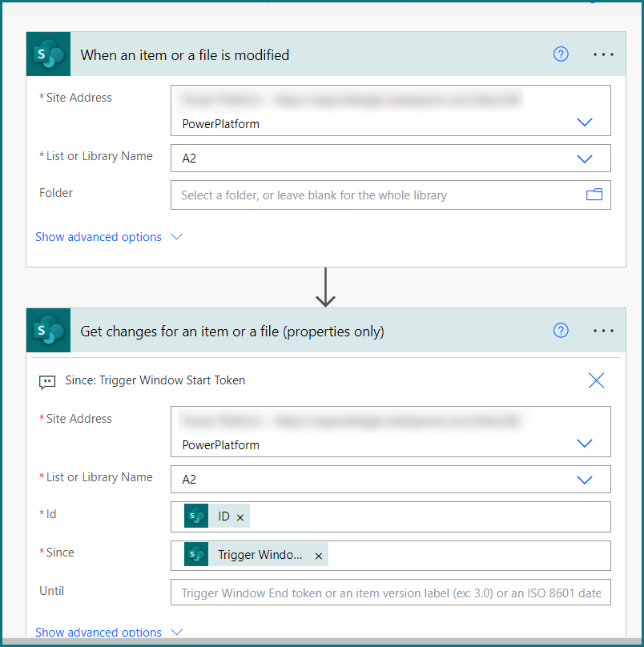
Task: Click PowerPlatform text in trigger Site Address
Action: pyautogui.click(x=221, y=124)
